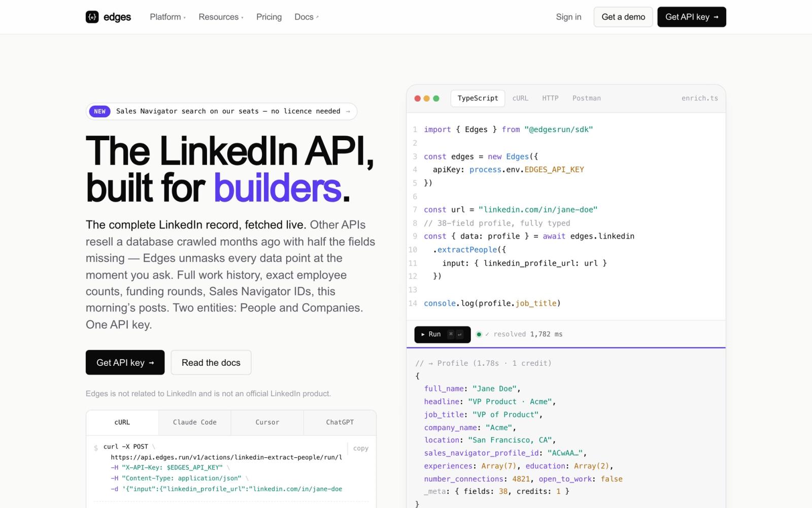The image size is (812, 508).
Task: Click the hero Get API key button
Action: point(125,362)
